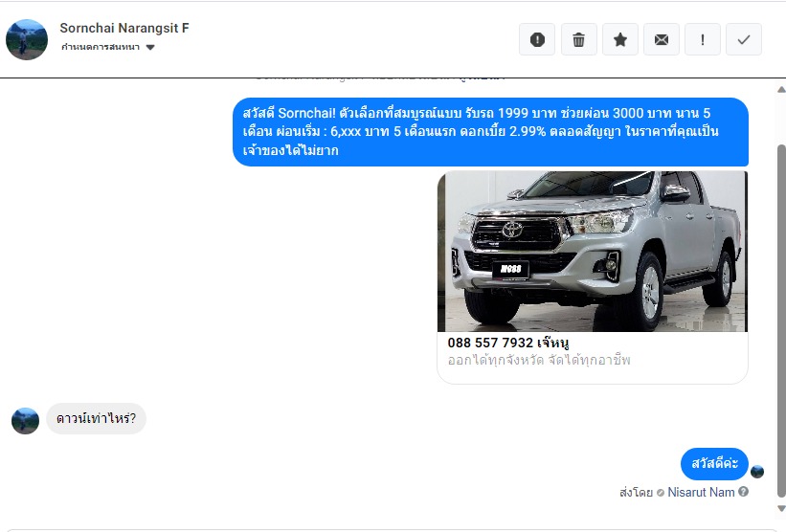Click the small avatar beside ดาวน์เท่าไหร่?
The height and width of the screenshot is (532, 786).
click(x=25, y=421)
